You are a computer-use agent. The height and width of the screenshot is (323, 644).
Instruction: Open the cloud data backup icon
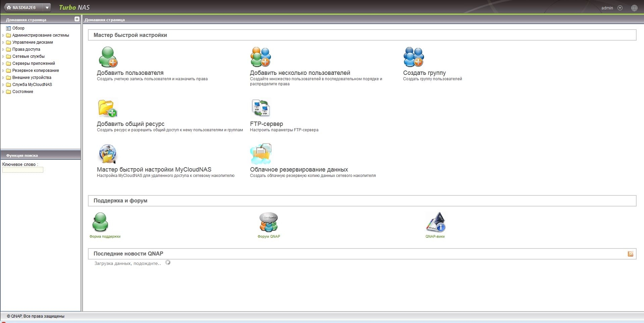pos(260,154)
